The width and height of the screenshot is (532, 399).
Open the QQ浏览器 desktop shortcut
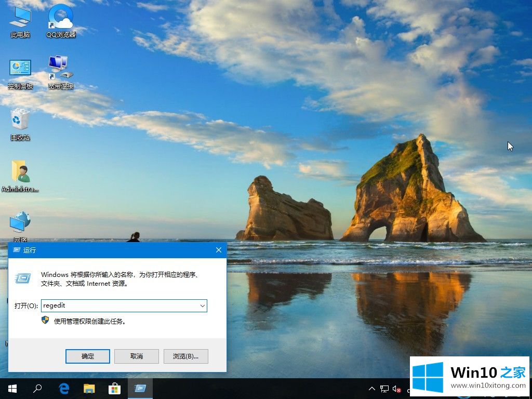[61, 20]
